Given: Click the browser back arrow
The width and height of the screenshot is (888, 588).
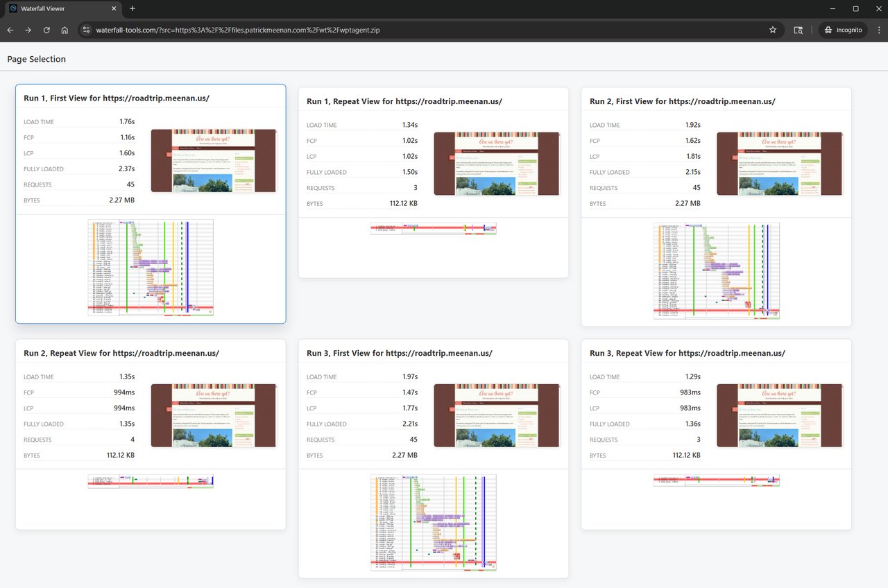Looking at the screenshot, I should [10, 30].
